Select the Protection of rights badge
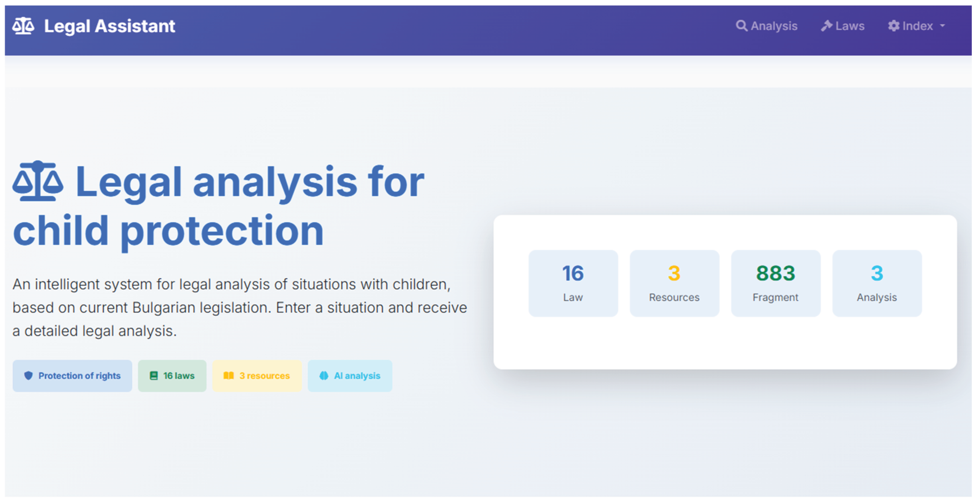980x503 pixels. [x=72, y=376]
